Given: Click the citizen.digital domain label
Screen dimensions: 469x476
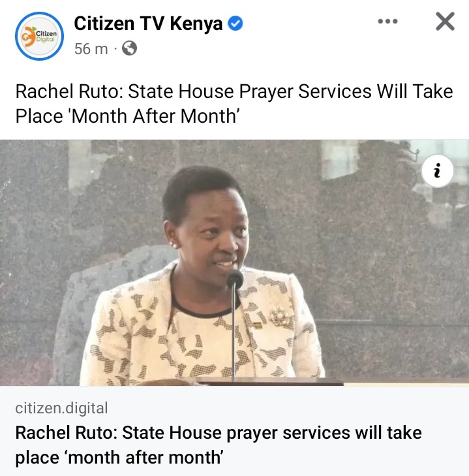Looking at the screenshot, I should [x=61, y=408].
